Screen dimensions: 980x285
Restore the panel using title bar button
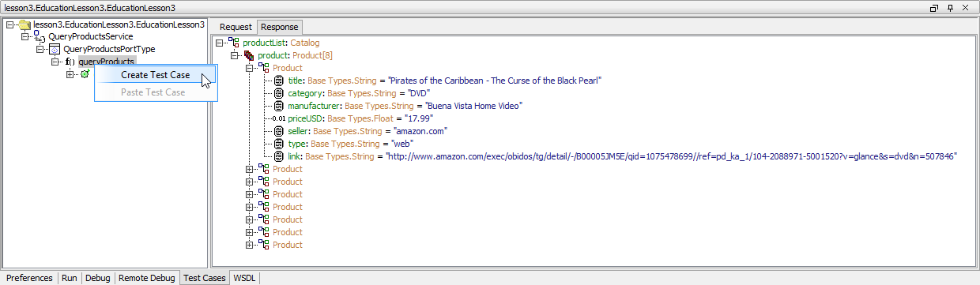tap(934, 7)
